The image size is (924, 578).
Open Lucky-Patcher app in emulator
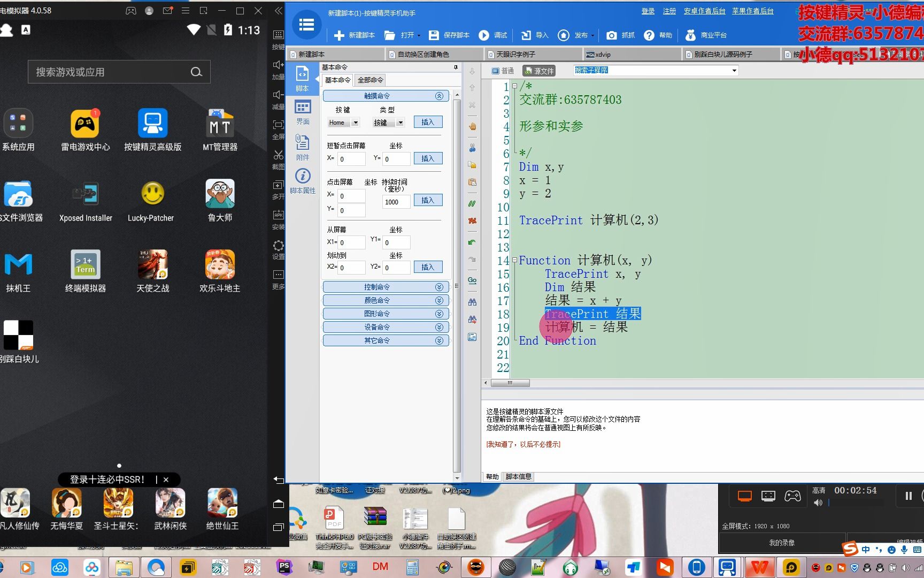[x=151, y=201]
